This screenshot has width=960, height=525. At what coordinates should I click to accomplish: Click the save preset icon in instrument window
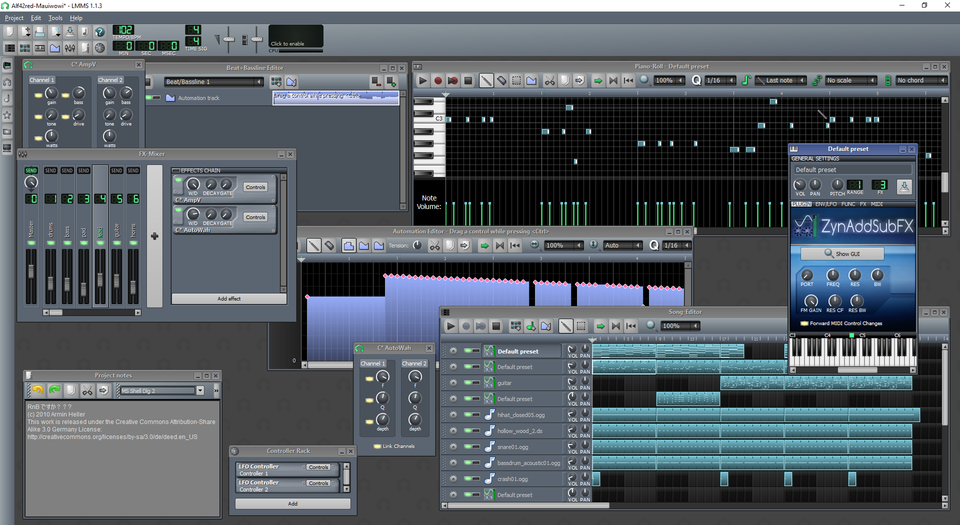(x=903, y=186)
